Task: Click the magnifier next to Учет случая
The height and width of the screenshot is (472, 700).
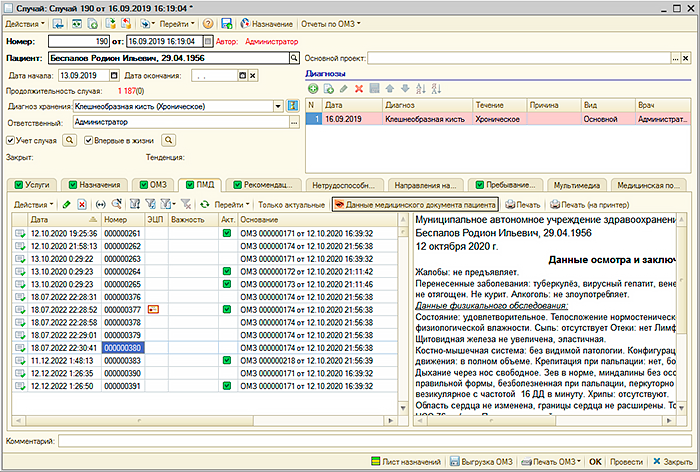Action: [70, 140]
